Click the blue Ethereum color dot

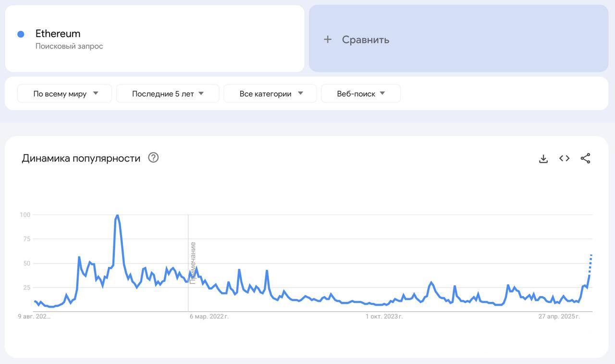pos(21,34)
